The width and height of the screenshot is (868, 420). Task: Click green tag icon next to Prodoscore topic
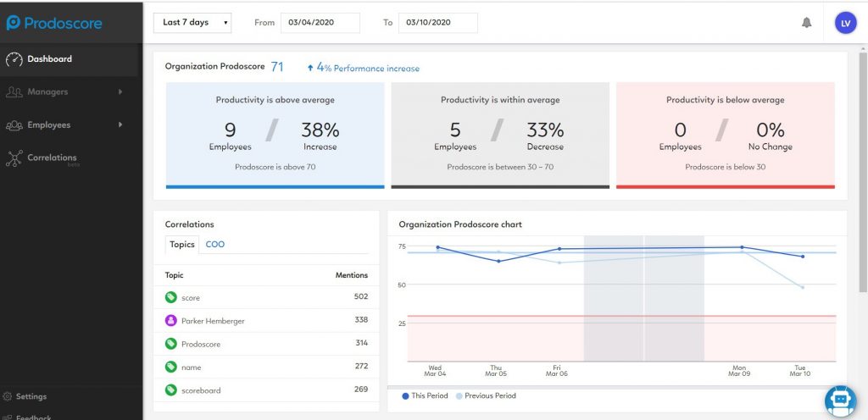[171, 344]
